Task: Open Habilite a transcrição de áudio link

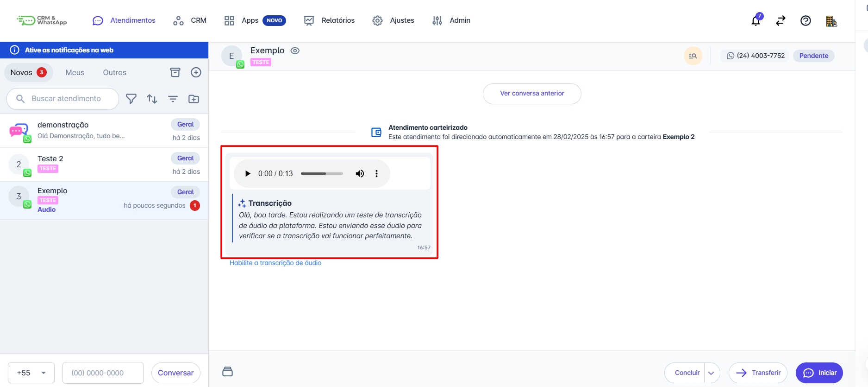Action: (275, 263)
